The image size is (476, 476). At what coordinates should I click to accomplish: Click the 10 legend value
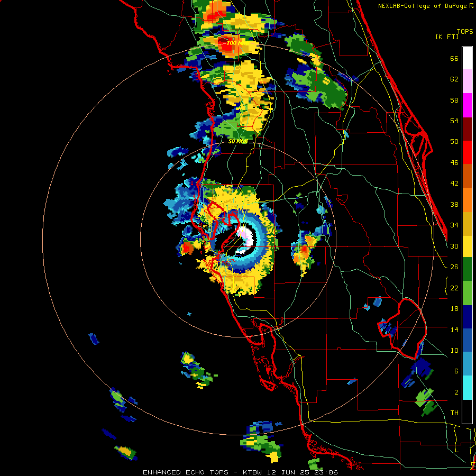[454, 351]
